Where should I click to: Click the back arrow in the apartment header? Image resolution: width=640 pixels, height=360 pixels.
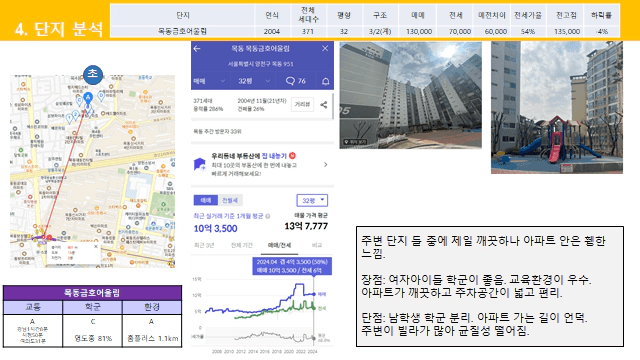[197, 49]
